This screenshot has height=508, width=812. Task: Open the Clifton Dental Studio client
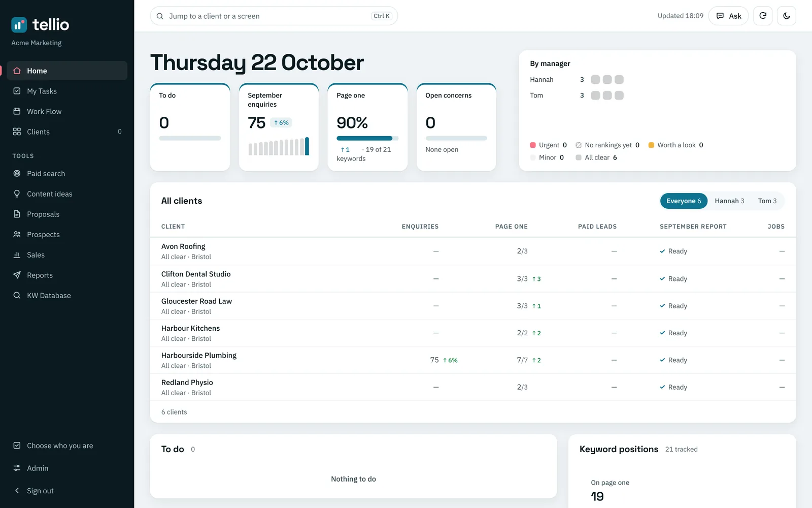click(473, 278)
